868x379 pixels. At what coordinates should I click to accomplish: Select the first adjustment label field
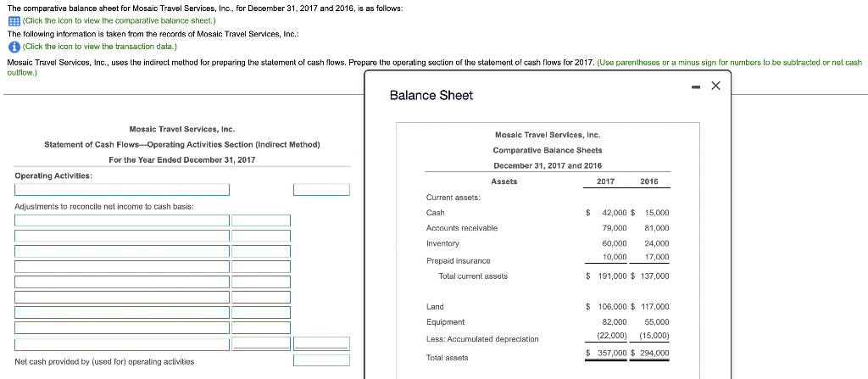pyautogui.click(x=122, y=220)
